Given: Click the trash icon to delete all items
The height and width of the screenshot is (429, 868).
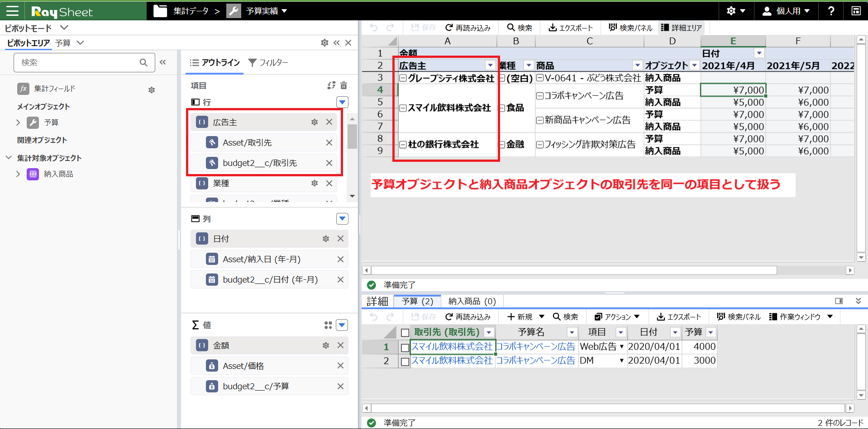Looking at the screenshot, I should coord(343,85).
